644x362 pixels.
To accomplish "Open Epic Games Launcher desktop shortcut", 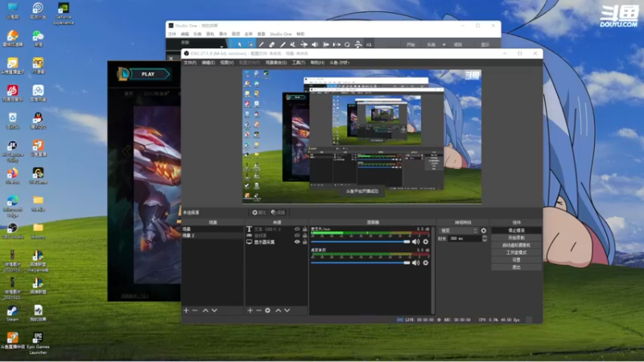I will tap(38, 343).
